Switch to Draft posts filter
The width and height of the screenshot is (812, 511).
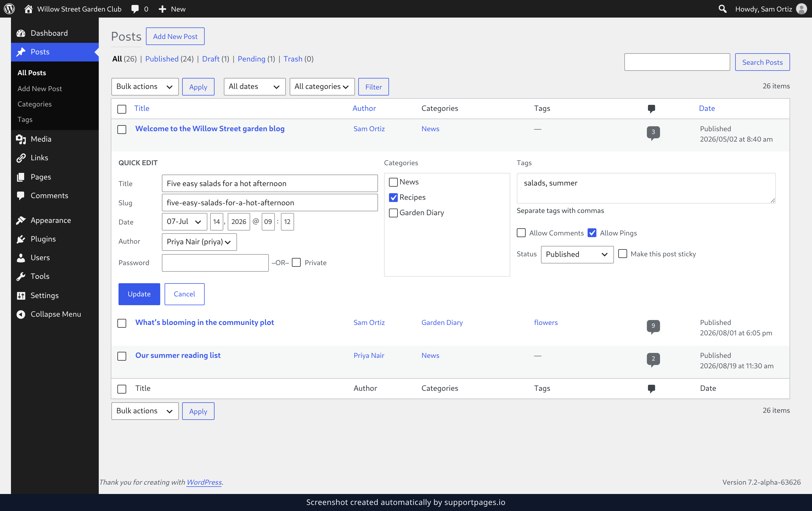point(211,59)
